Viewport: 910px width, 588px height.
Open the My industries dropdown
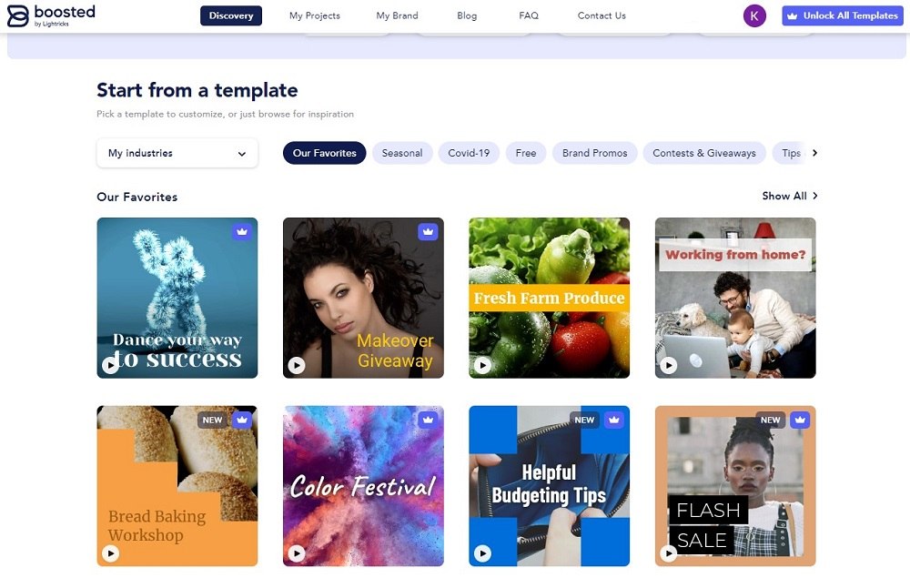[x=177, y=153]
